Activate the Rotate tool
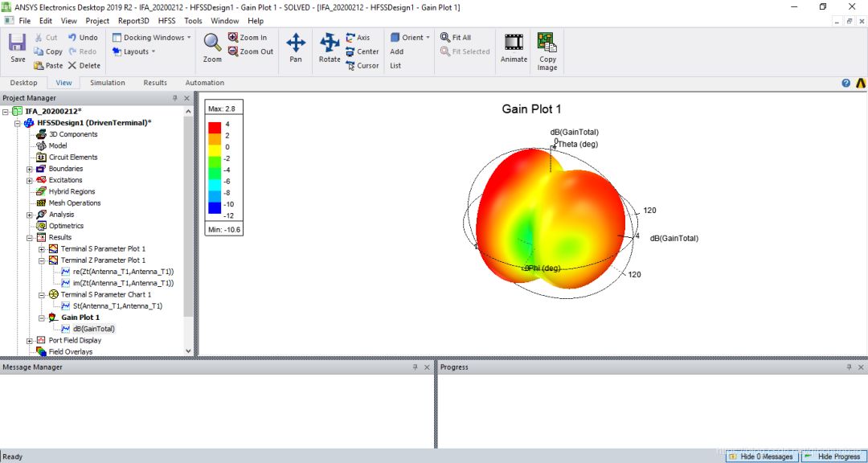This screenshot has width=868, height=463. tap(330, 47)
